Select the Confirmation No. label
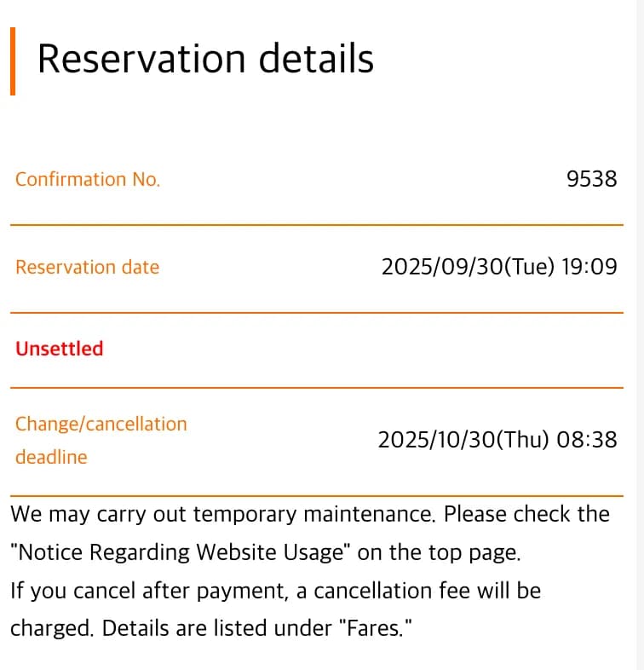The width and height of the screenshot is (644, 670). [88, 180]
